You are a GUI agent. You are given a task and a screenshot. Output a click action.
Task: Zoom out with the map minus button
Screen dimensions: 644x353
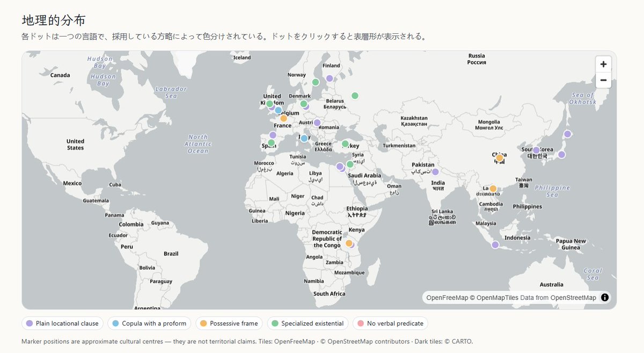[603, 80]
